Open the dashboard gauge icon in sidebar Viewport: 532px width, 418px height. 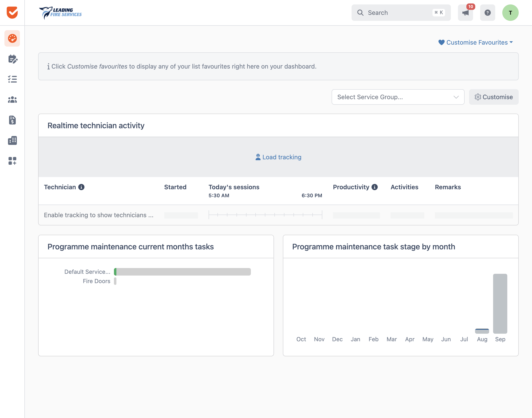point(12,38)
